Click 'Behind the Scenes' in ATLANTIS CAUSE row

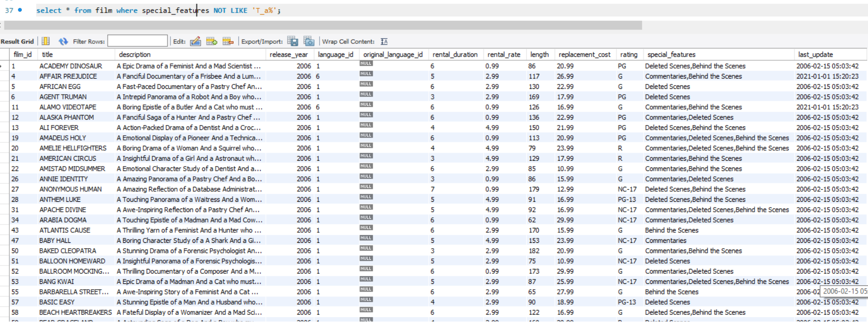[672, 230]
